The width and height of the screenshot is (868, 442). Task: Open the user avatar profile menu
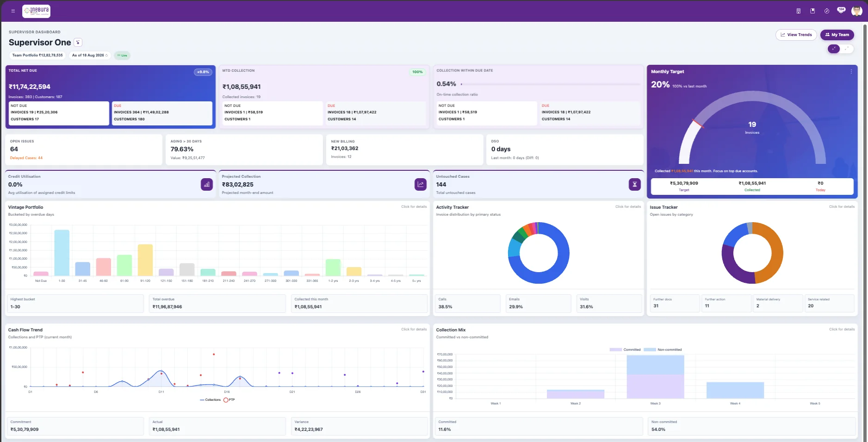(856, 11)
